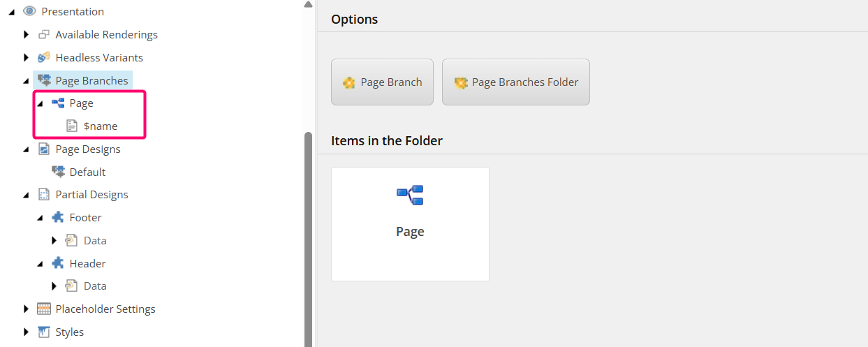This screenshot has width=868, height=347.
Task: Expand the Available Renderings node
Action: [x=26, y=35]
